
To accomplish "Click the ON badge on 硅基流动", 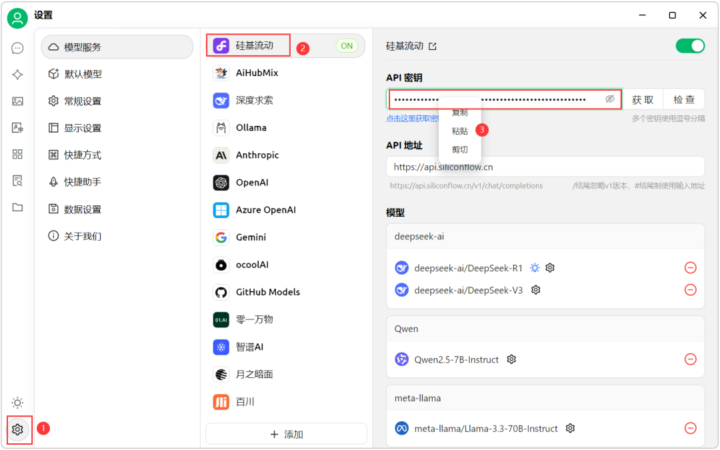I will click(346, 45).
